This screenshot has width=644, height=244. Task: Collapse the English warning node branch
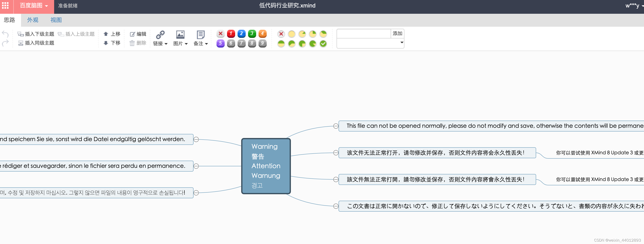(x=336, y=126)
